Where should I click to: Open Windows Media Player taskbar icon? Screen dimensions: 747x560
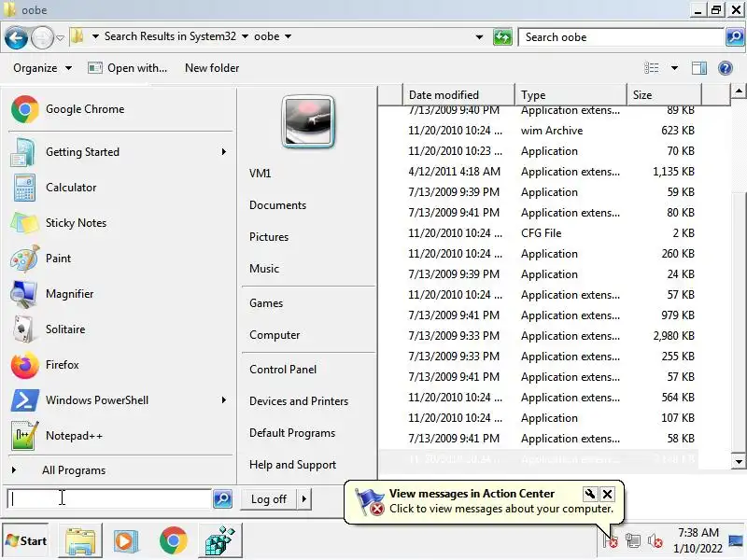coord(126,541)
